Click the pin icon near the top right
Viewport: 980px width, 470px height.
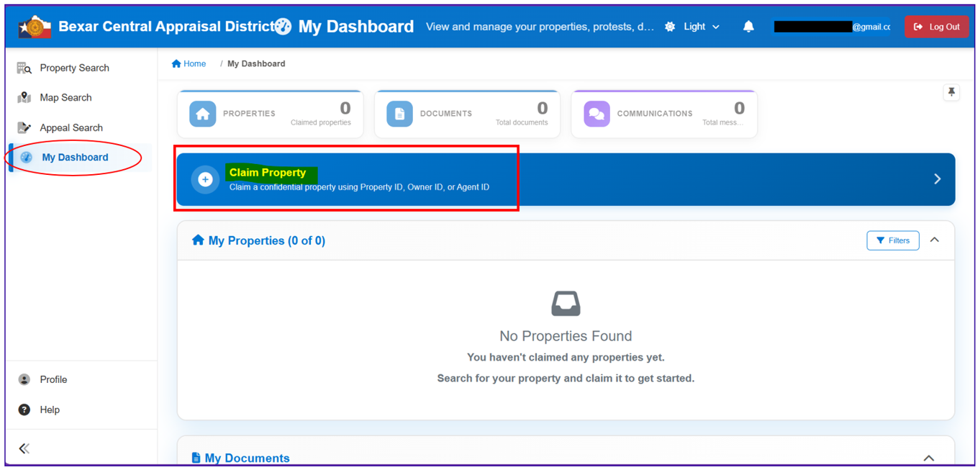(x=951, y=92)
